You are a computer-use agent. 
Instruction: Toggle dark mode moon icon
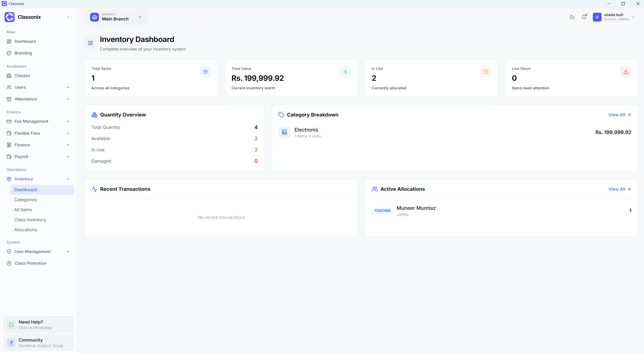pos(572,17)
